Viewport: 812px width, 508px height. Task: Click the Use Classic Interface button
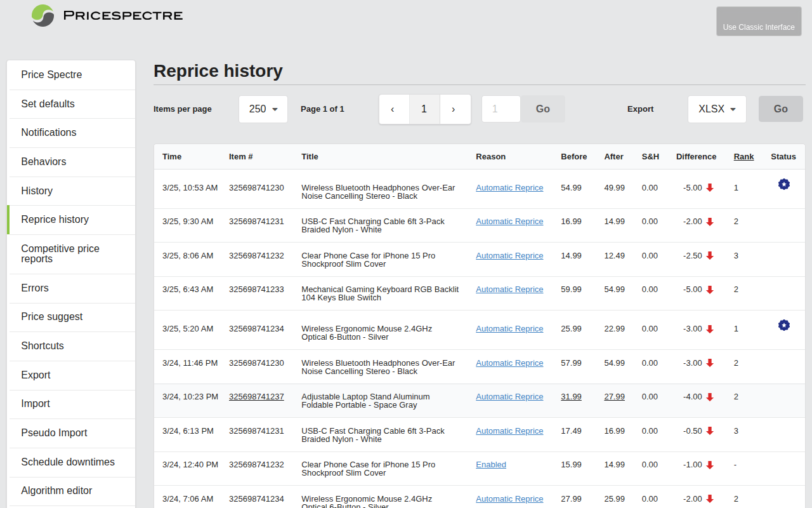click(759, 21)
